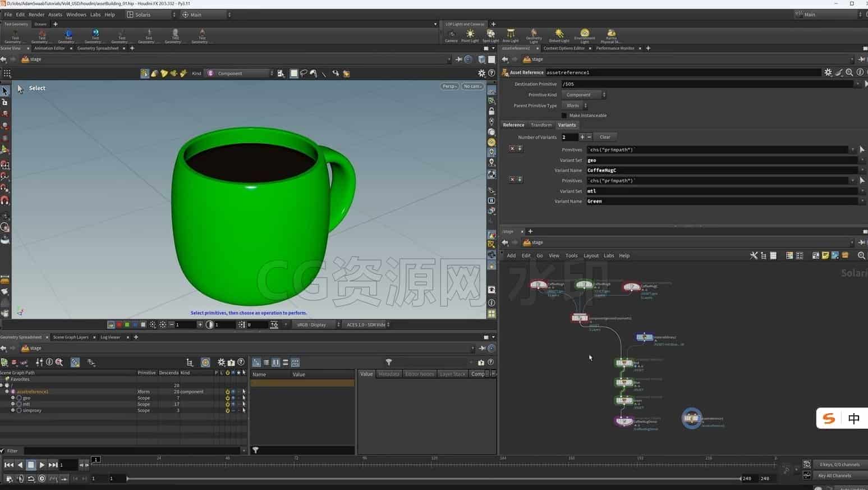Viewport: 868px width, 490px height.
Task: Show node info in the parameter pane
Action: 860,72
